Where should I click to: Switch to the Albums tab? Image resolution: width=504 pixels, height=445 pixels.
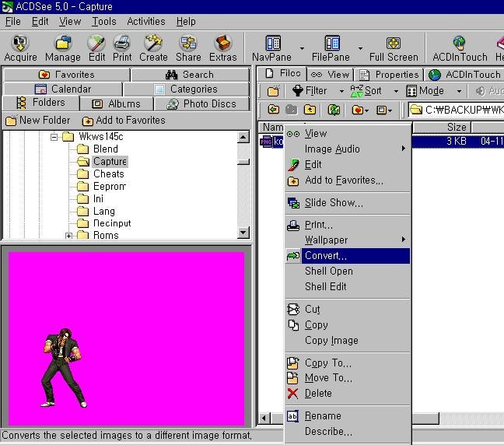[117, 103]
